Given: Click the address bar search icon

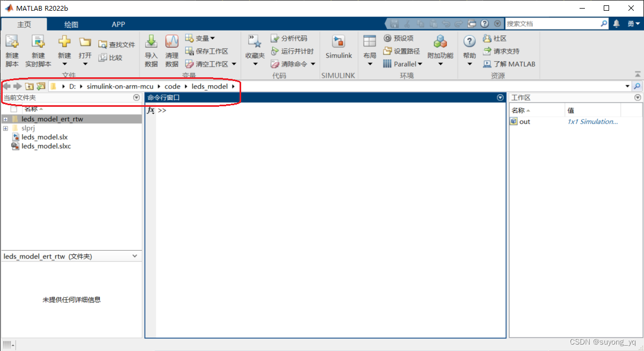Looking at the screenshot, I should pyautogui.click(x=637, y=86).
